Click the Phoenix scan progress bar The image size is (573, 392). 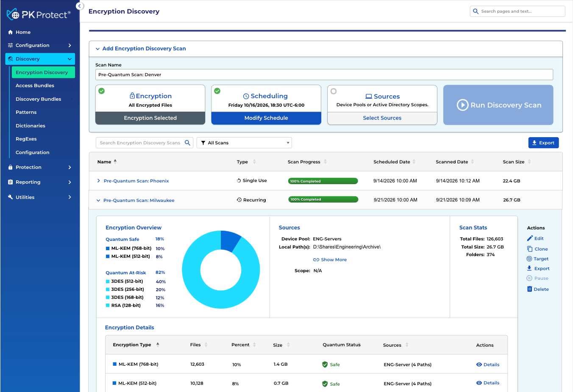(323, 181)
